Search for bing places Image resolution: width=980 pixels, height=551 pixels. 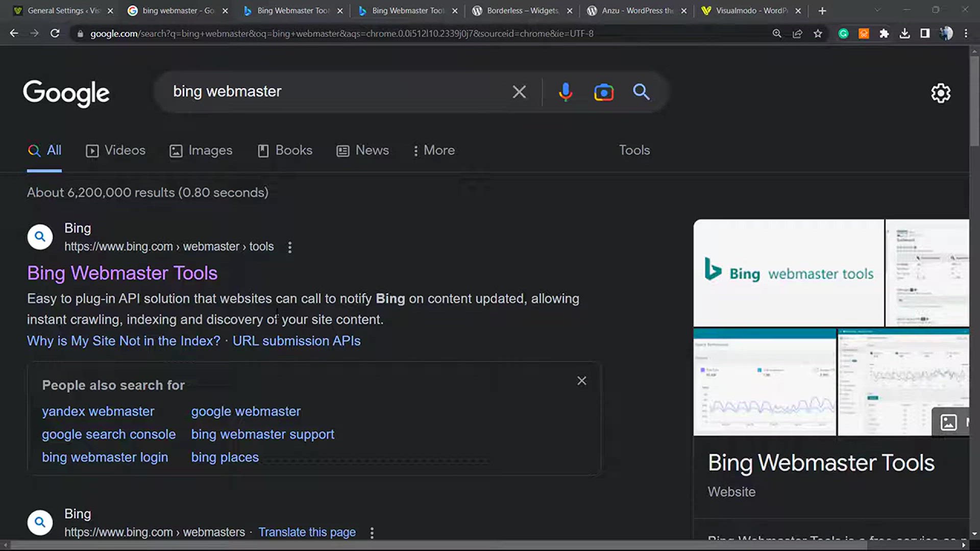point(225,457)
